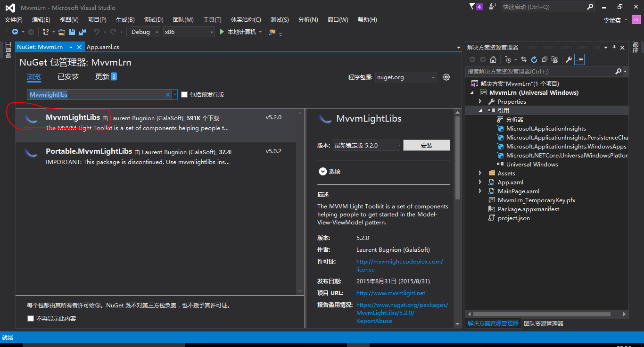Open the Tools menu
This screenshot has width=644, height=347.
click(212, 20)
